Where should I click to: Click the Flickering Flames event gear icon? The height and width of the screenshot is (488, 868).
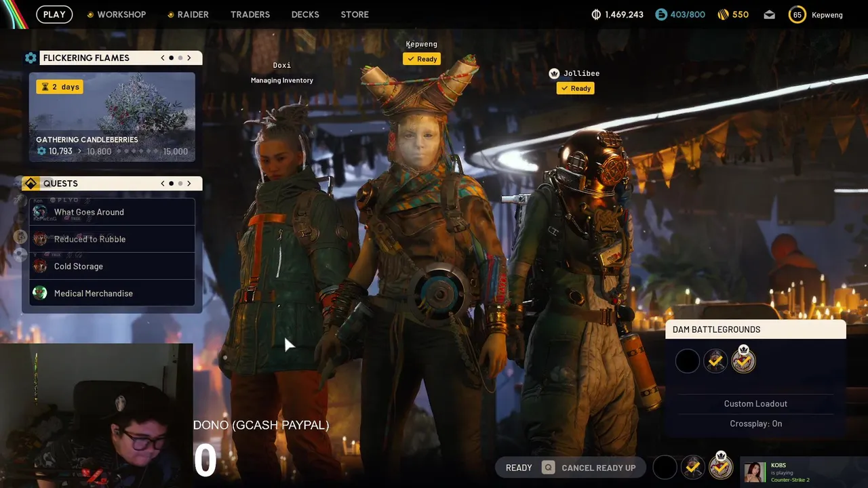(31, 58)
